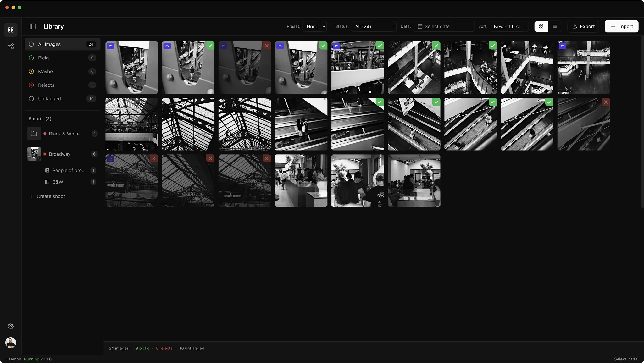The width and height of the screenshot is (644, 363).
Task: Open the Broadway shoot
Action: click(62, 154)
